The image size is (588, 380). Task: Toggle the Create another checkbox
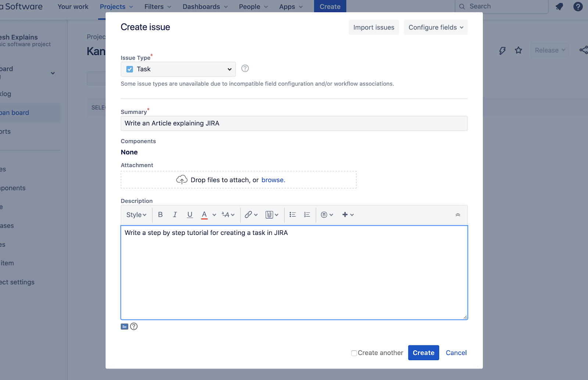click(x=354, y=353)
